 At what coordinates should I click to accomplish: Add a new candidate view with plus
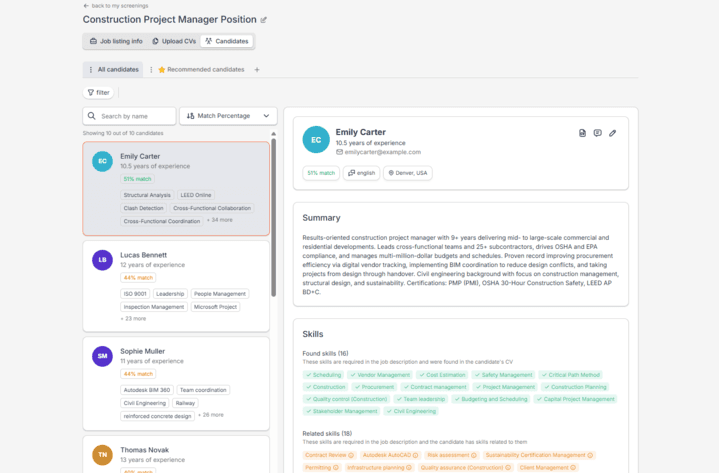click(x=257, y=70)
